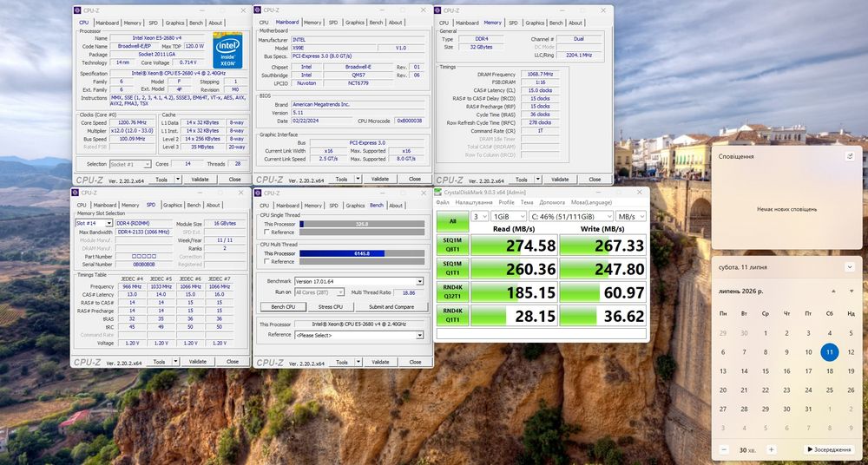Increase focus time with plus button

click(771, 450)
